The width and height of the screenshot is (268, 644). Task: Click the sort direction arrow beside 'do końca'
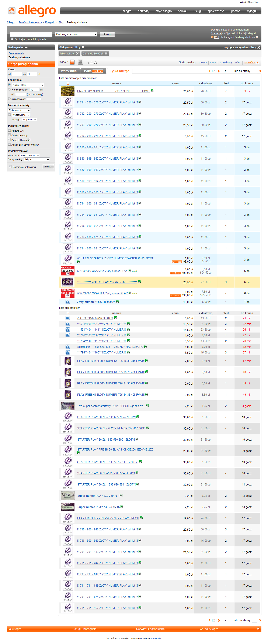pyautogui.click(x=257, y=63)
